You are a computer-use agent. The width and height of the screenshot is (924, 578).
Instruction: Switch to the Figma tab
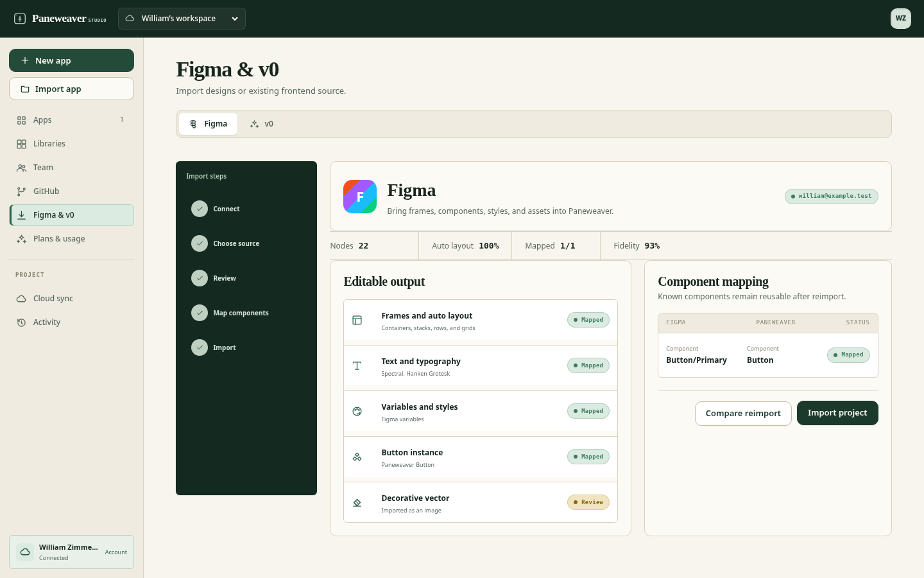click(x=208, y=124)
